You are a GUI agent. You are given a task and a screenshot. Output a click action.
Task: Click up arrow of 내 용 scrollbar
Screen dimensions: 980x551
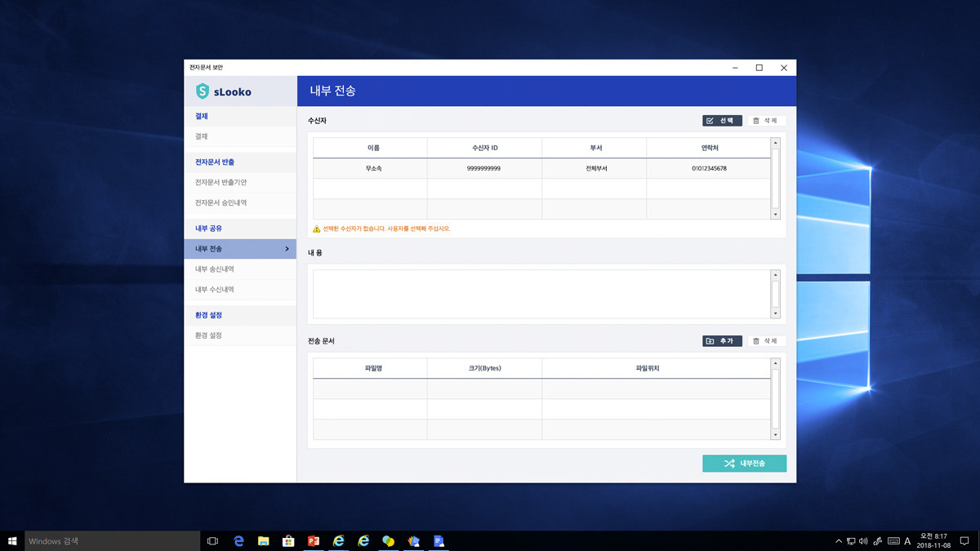[776, 275]
